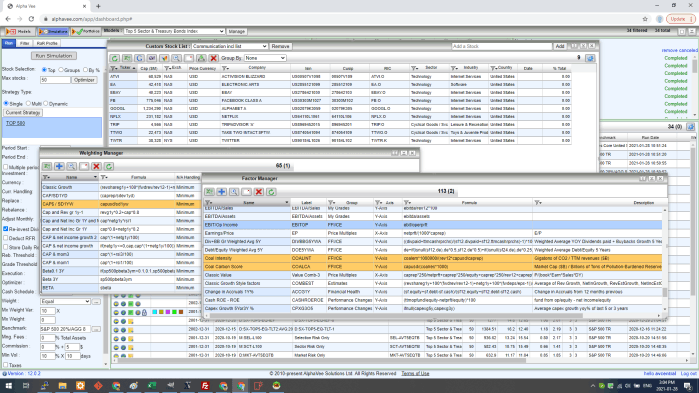Select the Single strategy type radio button
Screen dimensions: 699x393
click(x=6, y=103)
